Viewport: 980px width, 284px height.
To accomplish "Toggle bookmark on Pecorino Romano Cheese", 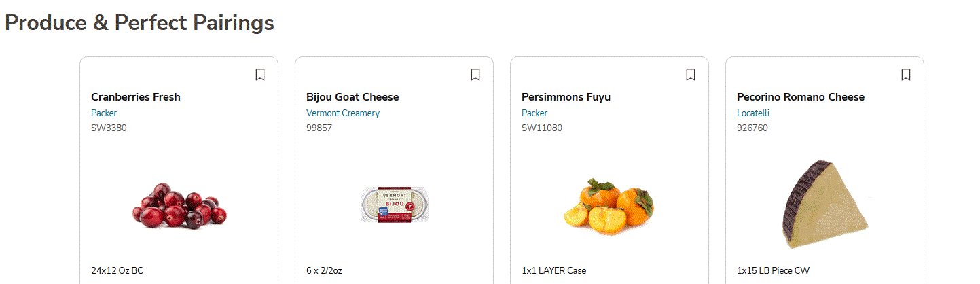I will [x=906, y=75].
